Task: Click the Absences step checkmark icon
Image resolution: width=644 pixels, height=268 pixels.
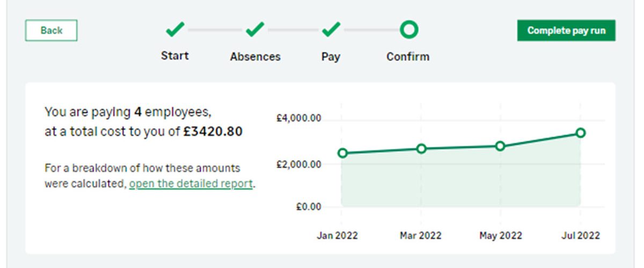Action: [255, 30]
